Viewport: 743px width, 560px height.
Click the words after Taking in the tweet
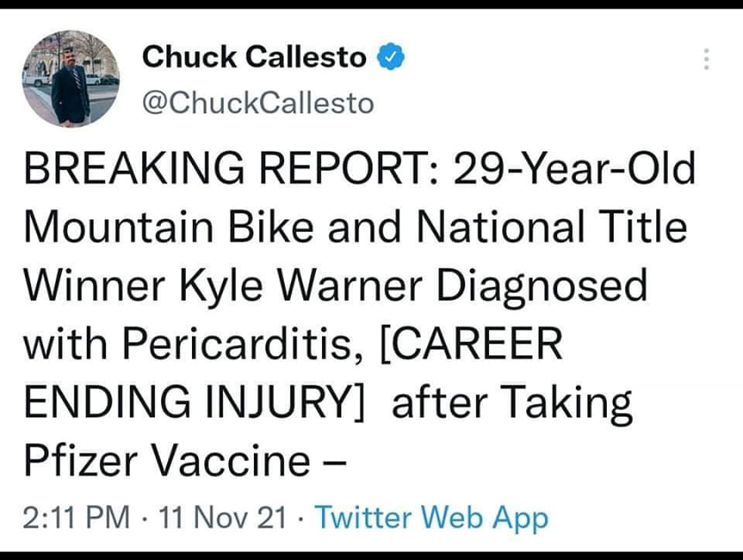coord(513,402)
